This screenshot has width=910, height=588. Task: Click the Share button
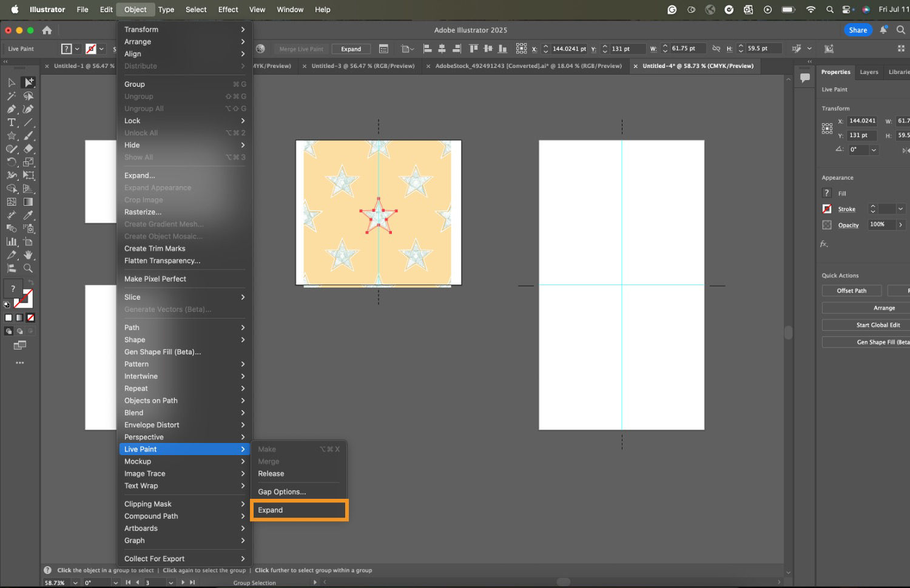tap(858, 29)
